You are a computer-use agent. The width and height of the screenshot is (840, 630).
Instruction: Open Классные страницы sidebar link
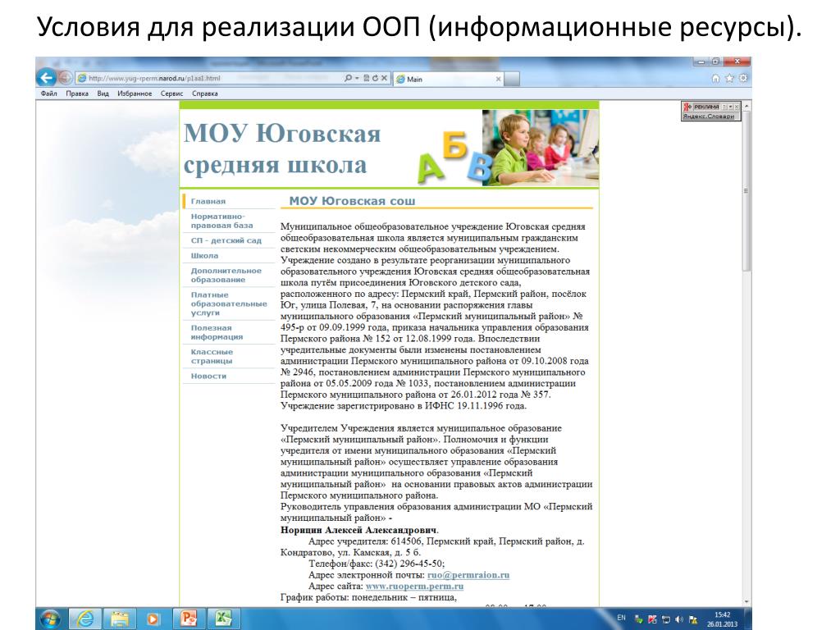pos(212,356)
